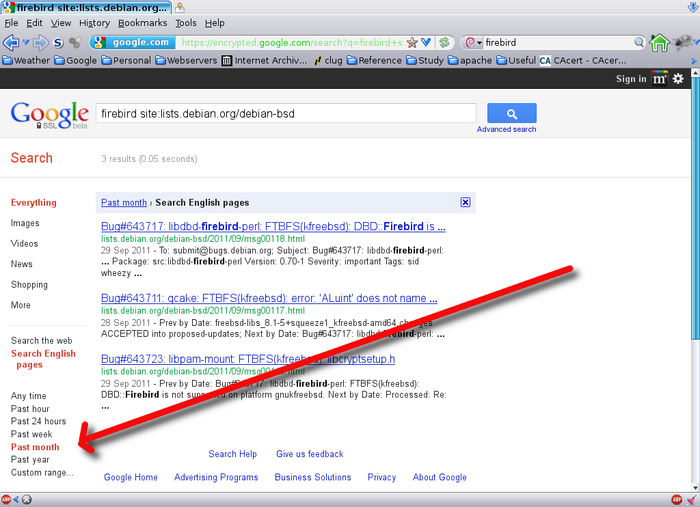Select the Shopping search category
Viewport: 700px width, 507px height.
(29, 285)
